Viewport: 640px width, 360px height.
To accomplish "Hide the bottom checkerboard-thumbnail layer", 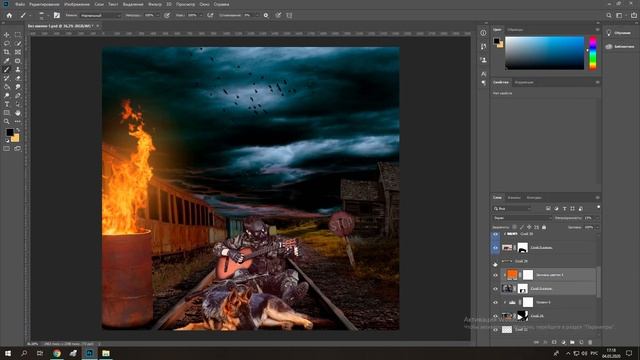I will point(496,330).
